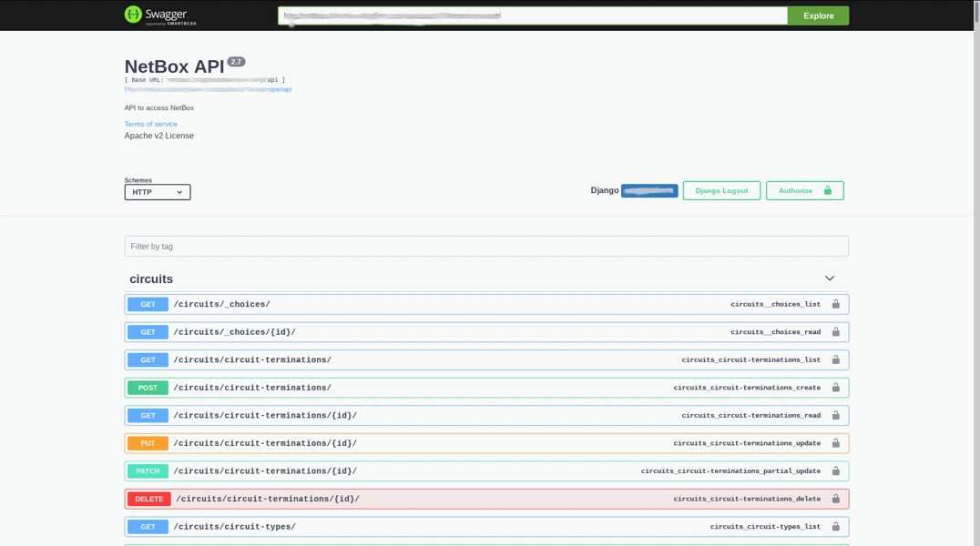Expand GET /circuits/circuit-terminations/{id}/ operation
980x546 pixels.
point(486,416)
